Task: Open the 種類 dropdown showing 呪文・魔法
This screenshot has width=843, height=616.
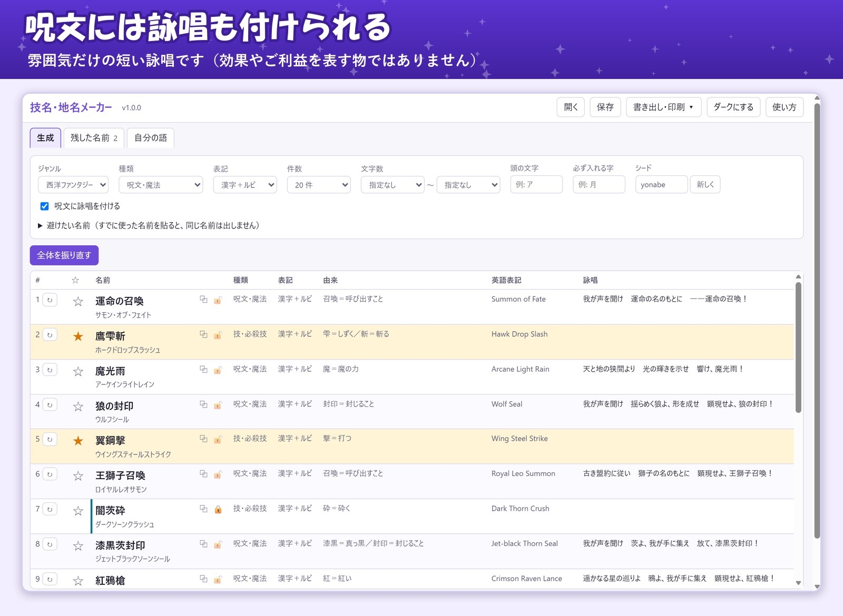Action: (x=161, y=185)
